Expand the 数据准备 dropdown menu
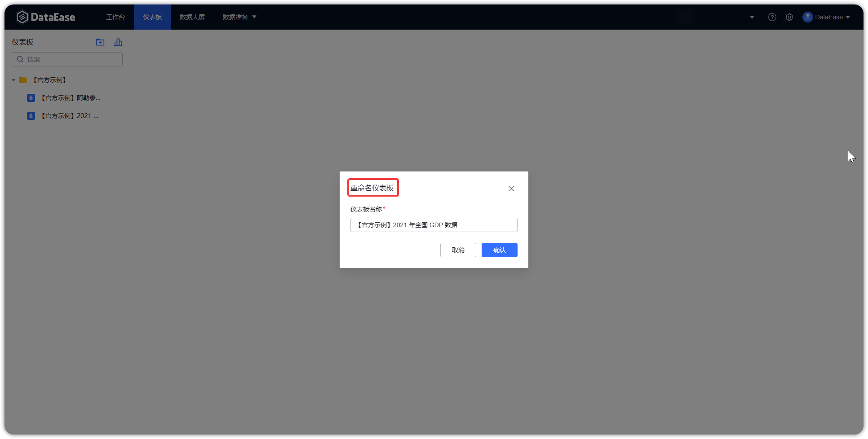The image size is (868, 439). pos(239,17)
